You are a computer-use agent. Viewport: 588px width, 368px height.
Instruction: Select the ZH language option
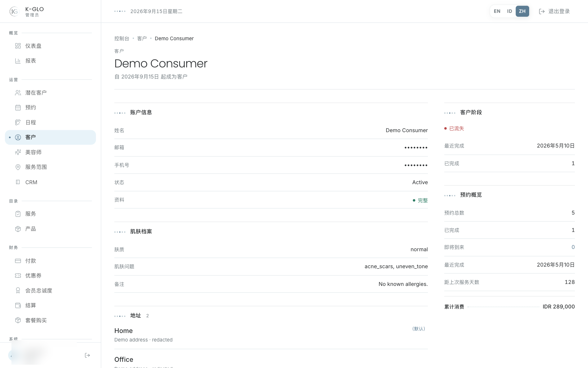click(522, 11)
